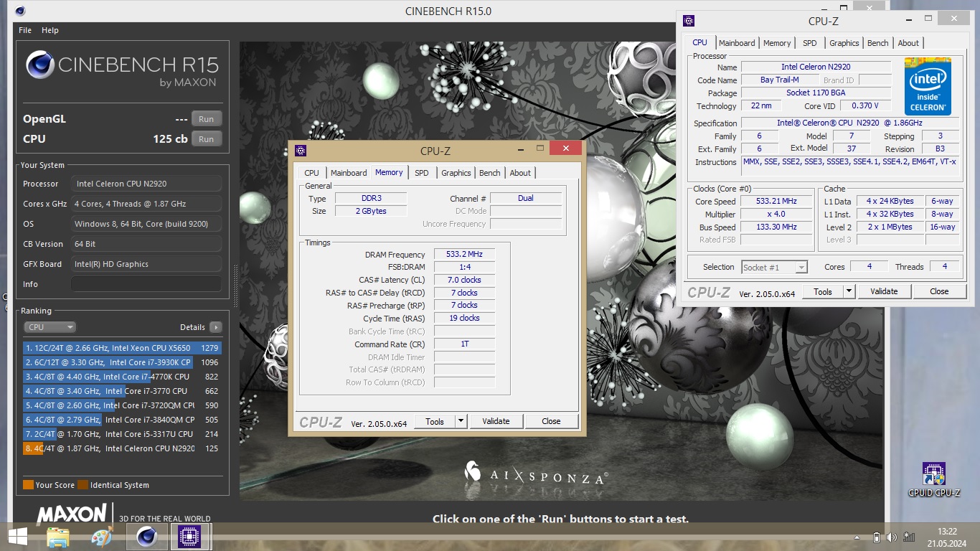
Task: Click Tools button in right CPU-Z window
Action: pyautogui.click(x=823, y=291)
